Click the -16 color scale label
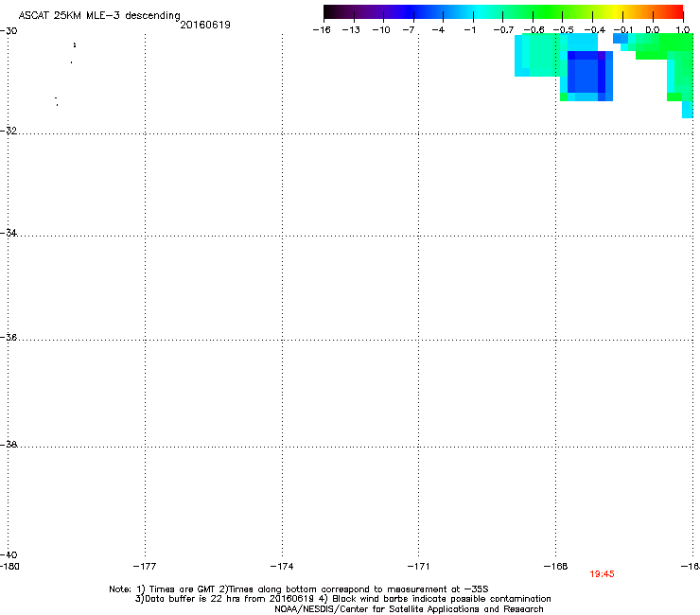Screen dimensions: 700x615 click(322, 30)
